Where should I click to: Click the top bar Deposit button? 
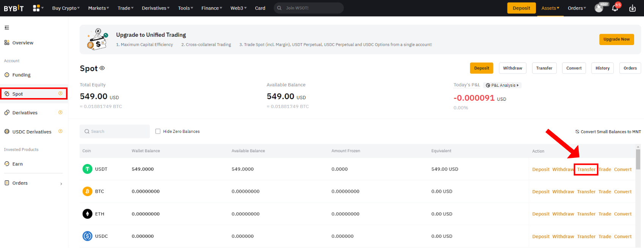coord(521,8)
